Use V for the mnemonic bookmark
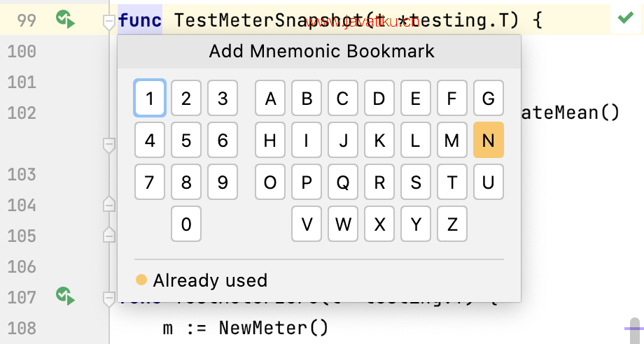Screen dimensions: 644x344 (307, 224)
